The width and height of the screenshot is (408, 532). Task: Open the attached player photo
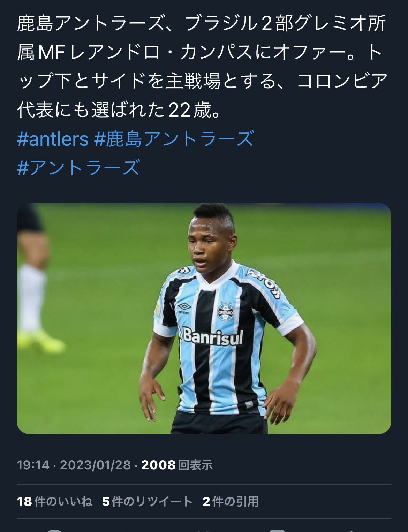(x=204, y=318)
